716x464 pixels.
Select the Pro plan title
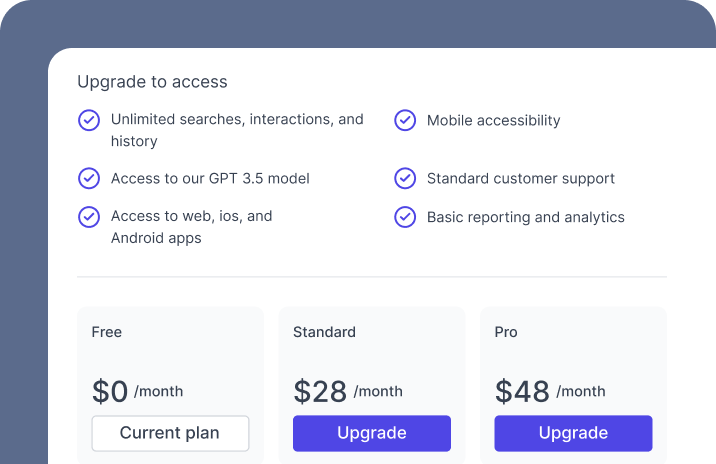point(506,332)
